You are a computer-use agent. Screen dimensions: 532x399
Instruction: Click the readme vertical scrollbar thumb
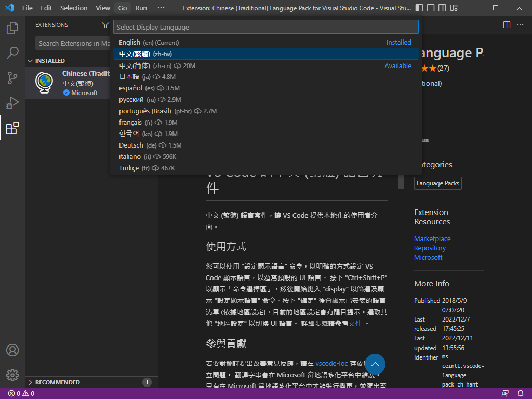click(x=401, y=181)
